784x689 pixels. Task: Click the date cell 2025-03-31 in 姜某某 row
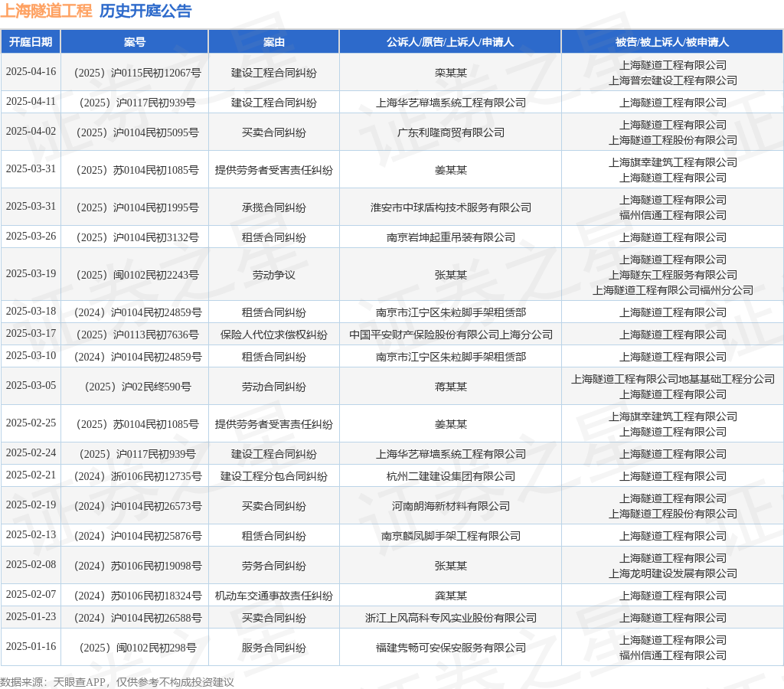pyautogui.click(x=31, y=168)
